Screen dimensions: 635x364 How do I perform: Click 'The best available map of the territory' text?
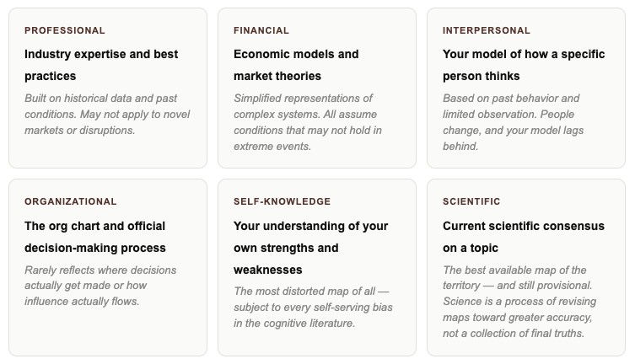coord(514,277)
